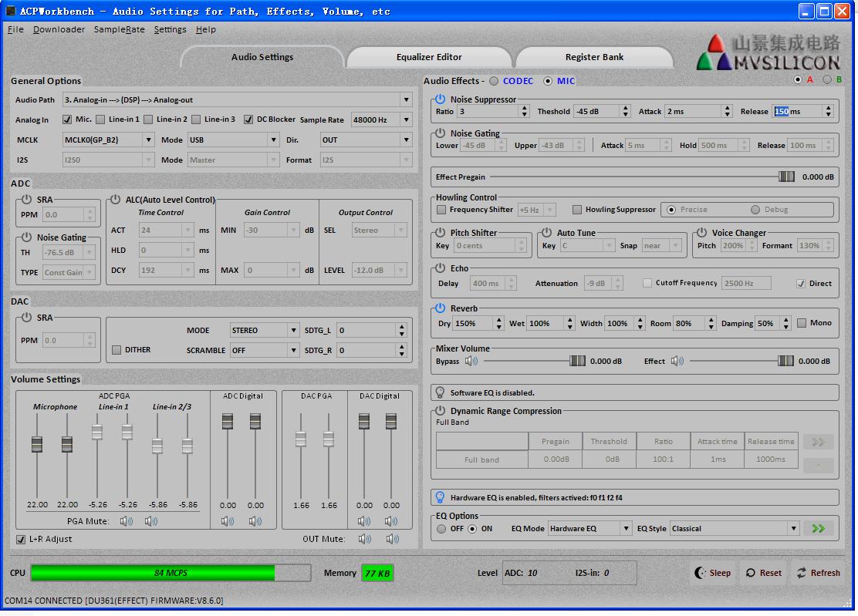Mute the Bypass mixer speaker icon
The height and width of the screenshot is (616, 858).
[471, 361]
